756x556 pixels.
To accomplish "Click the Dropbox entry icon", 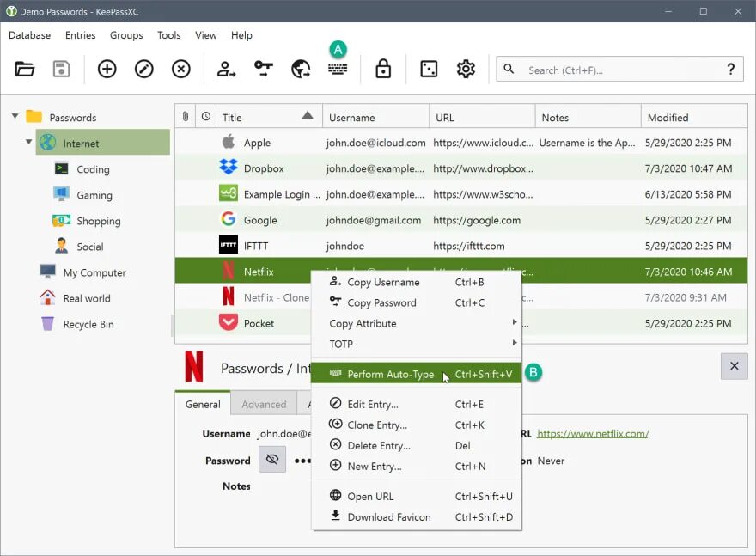I will tap(228, 167).
